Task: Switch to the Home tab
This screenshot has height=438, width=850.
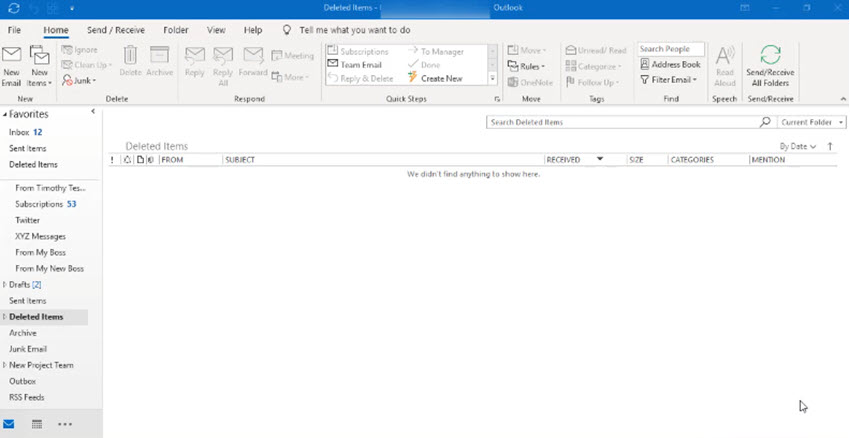Action: tap(56, 30)
